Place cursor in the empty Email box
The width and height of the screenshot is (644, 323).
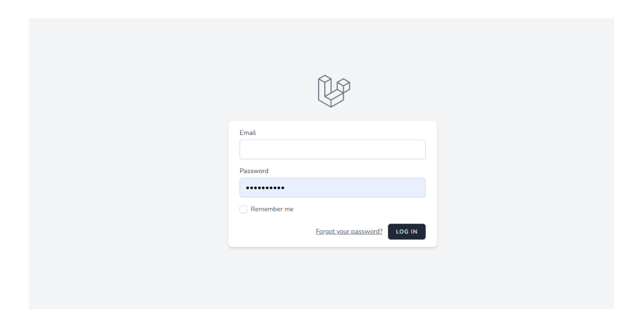point(332,150)
